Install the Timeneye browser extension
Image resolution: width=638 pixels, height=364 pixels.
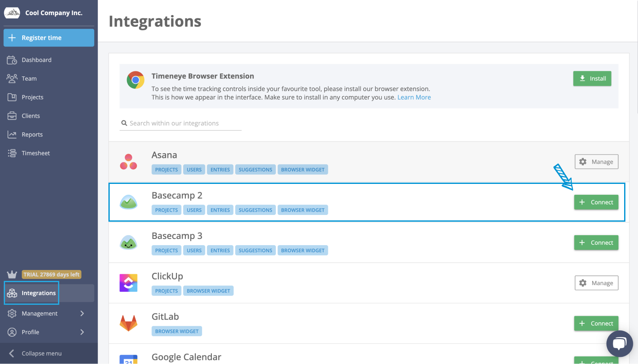click(592, 79)
